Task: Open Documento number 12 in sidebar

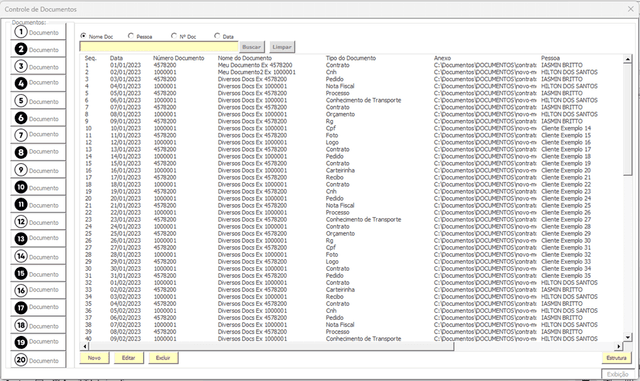Action: [38, 221]
